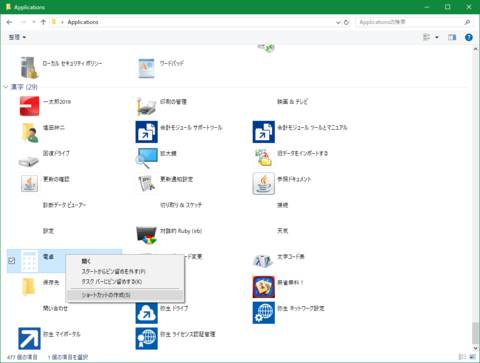
Task: Open 弥生 ライセンス認証管理 icon
Action: click(146, 338)
